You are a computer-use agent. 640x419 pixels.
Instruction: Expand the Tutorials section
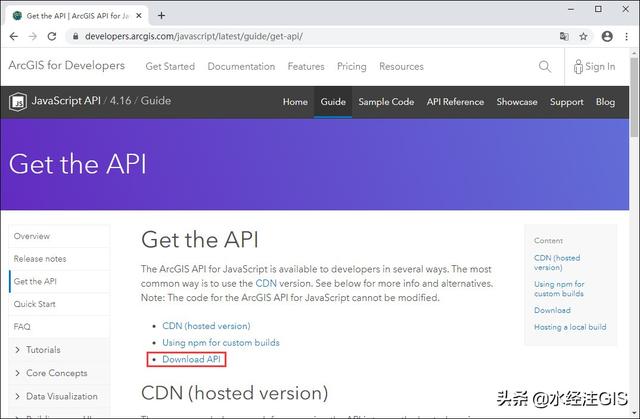[17, 350]
